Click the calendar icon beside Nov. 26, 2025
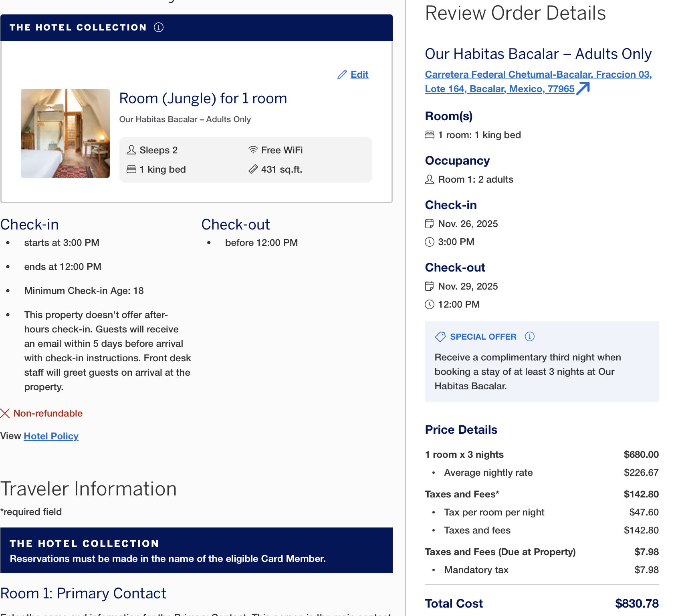 pos(429,224)
